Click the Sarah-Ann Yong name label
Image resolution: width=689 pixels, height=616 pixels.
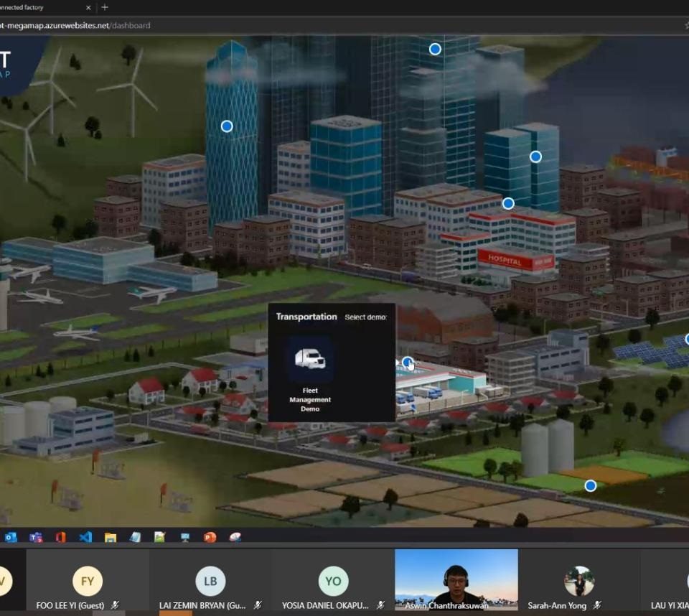[x=557, y=605]
